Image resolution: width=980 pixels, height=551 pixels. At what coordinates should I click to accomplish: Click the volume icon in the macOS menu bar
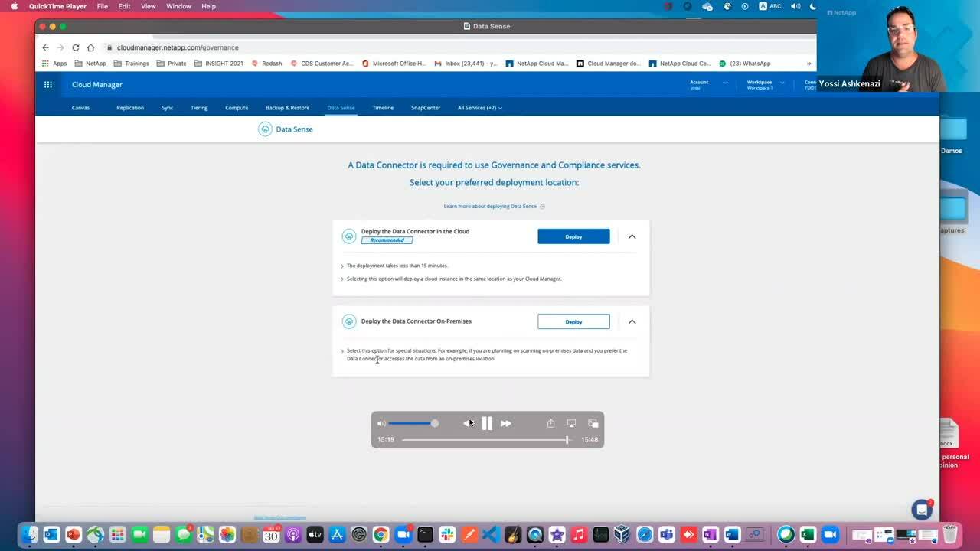(795, 6)
